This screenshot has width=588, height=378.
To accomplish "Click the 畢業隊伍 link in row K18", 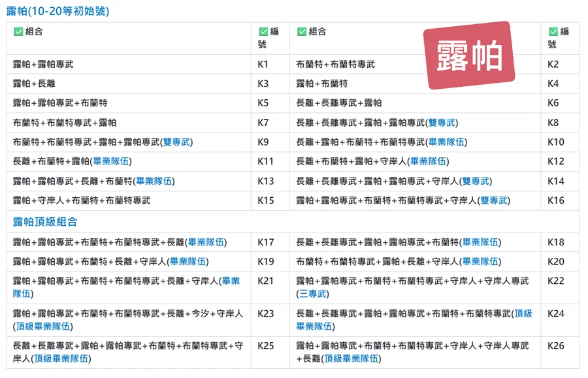I will coord(481,243).
